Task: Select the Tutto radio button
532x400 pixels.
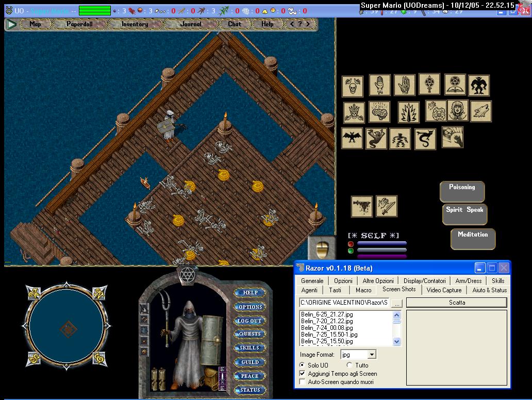Action: click(x=350, y=365)
